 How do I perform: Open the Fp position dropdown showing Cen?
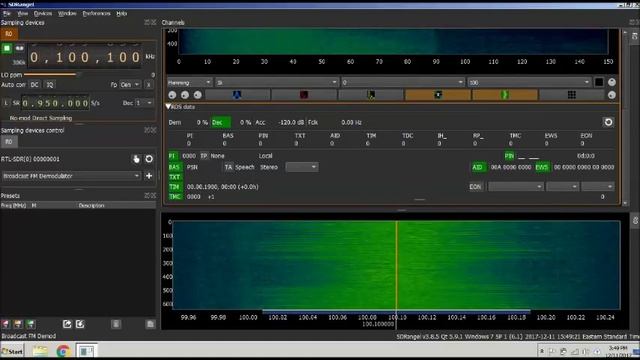click(130, 85)
